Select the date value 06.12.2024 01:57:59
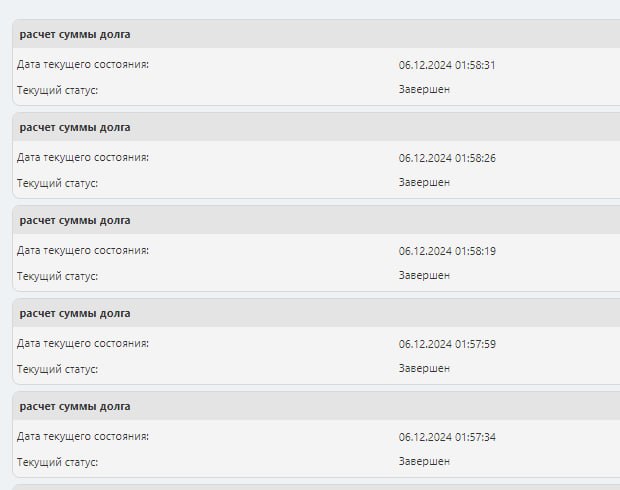This screenshot has width=620, height=490. [447, 344]
